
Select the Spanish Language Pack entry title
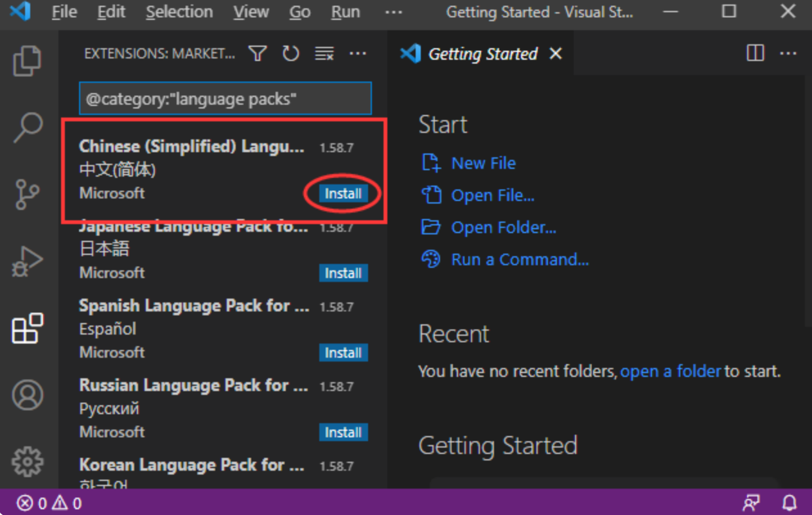point(194,306)
